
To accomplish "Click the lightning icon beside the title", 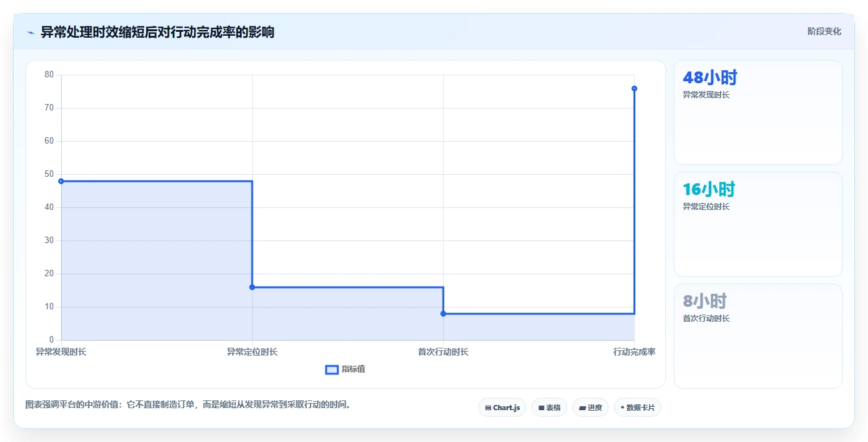I will (x=31, y=32).
